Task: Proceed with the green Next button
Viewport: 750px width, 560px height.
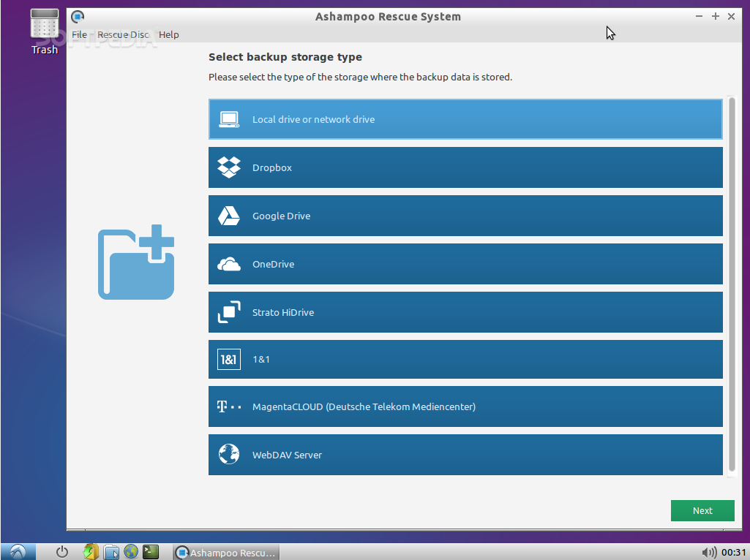Action: tap(702, 510)
